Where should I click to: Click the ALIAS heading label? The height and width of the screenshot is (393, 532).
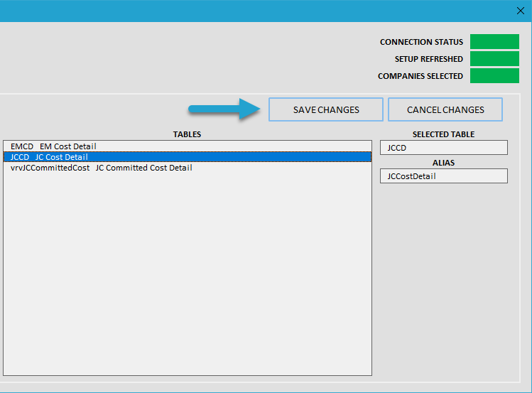pyautogui.click(x=443, y=163)
